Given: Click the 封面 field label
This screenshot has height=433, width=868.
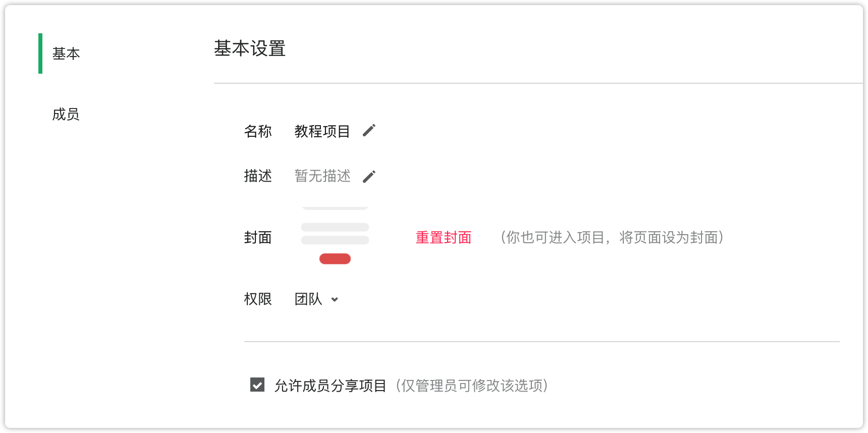Looking at the screenshot, I should pyautogui.click(x=258, y=237).
